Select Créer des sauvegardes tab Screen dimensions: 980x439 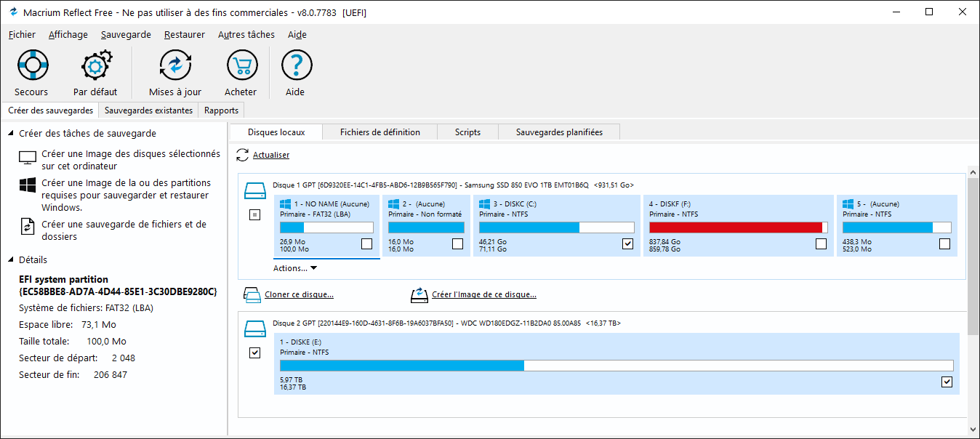coord(51,110)
